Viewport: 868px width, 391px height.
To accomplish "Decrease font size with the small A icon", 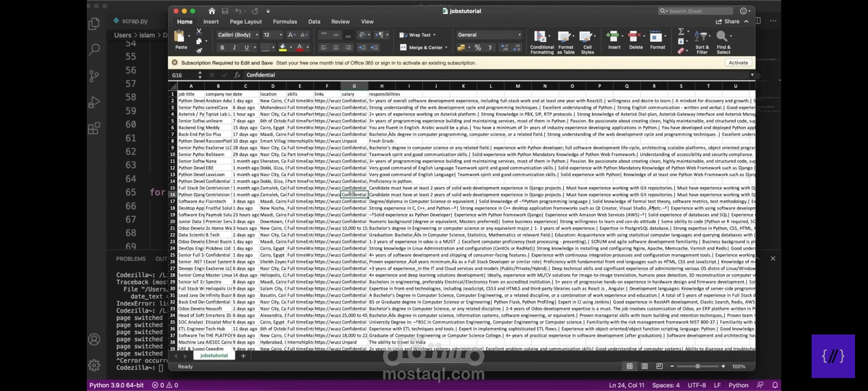I will pyautogui.click(x=303, y=35).
